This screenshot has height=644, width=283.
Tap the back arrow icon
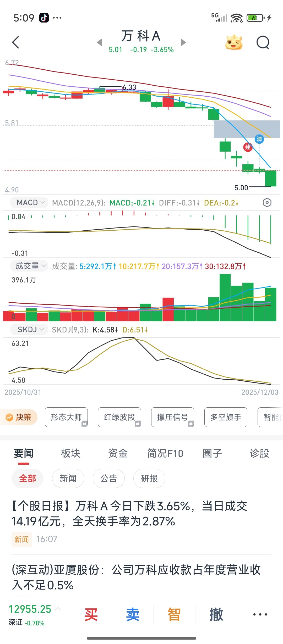tap(16, 42)
